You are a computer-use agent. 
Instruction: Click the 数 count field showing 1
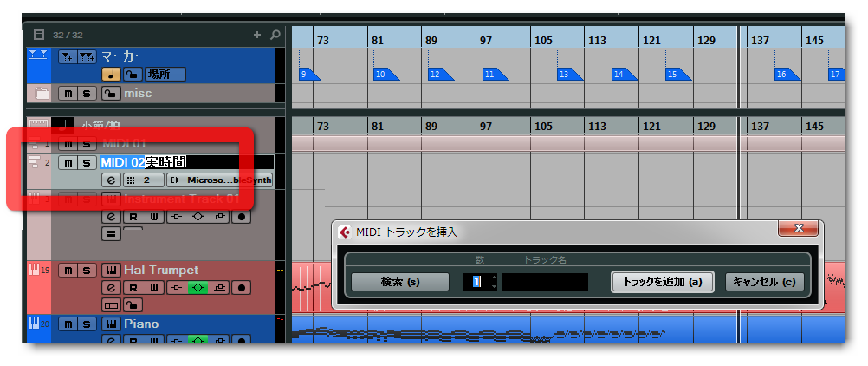pyautogui.click(x=476, y=282)
